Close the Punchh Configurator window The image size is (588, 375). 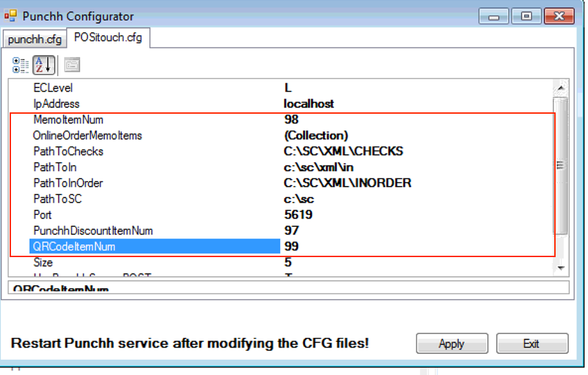(559, 17)
